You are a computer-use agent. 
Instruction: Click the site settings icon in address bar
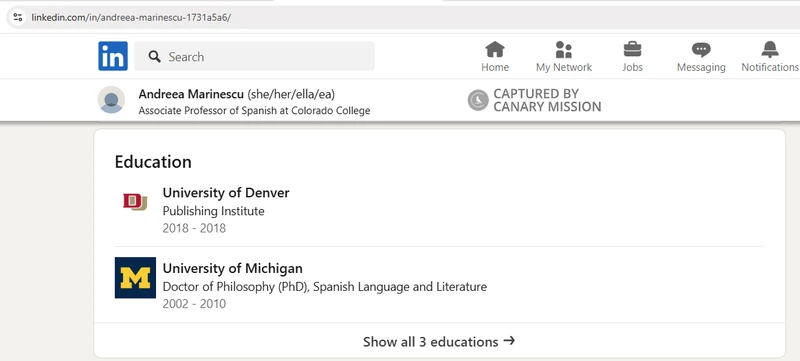tap(18, 17)
